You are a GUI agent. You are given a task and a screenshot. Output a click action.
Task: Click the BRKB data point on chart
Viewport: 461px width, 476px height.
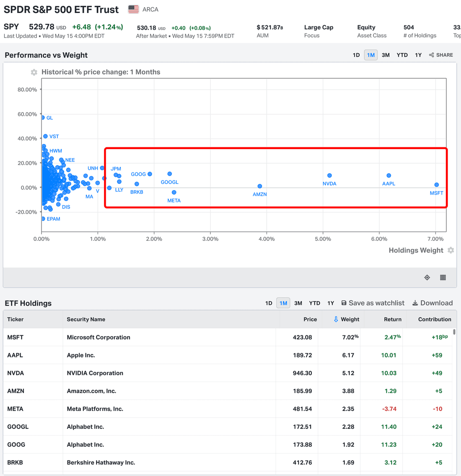click(x=137, y=184)
